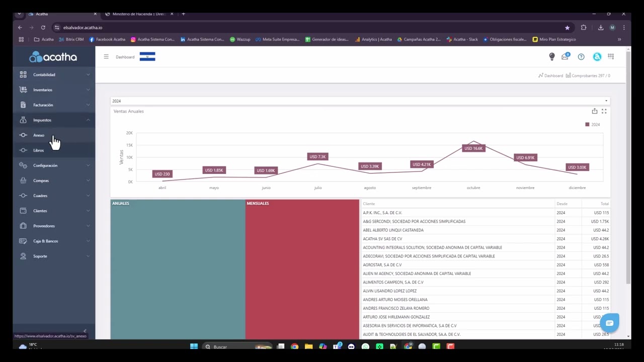The height and width of the screenshot is (362, 644).
Task: Click the USD 16.6K octubre data label
Action: (x=473, y=148)
